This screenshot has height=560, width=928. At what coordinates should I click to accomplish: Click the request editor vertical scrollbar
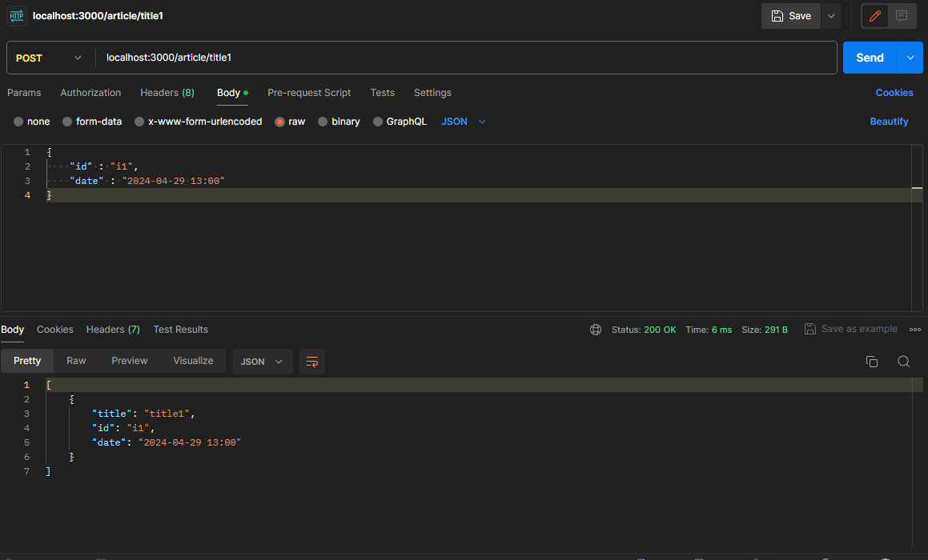[x=917, y=228]
